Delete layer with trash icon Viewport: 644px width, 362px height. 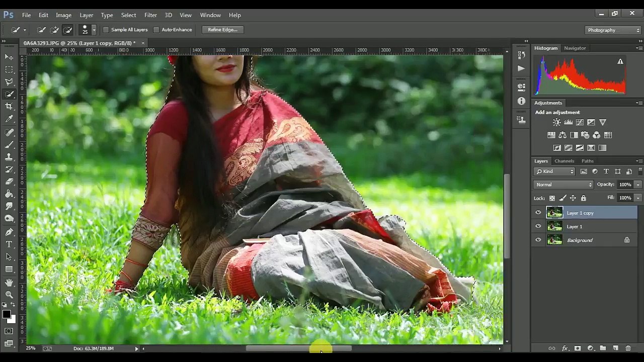pyautogui.click(x=628, y=348)
